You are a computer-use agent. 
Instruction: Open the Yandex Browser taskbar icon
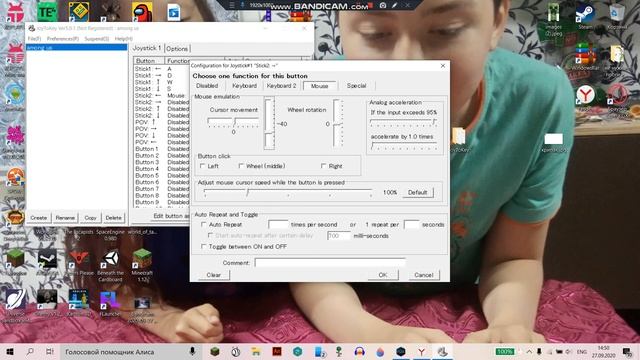(421, 351)
